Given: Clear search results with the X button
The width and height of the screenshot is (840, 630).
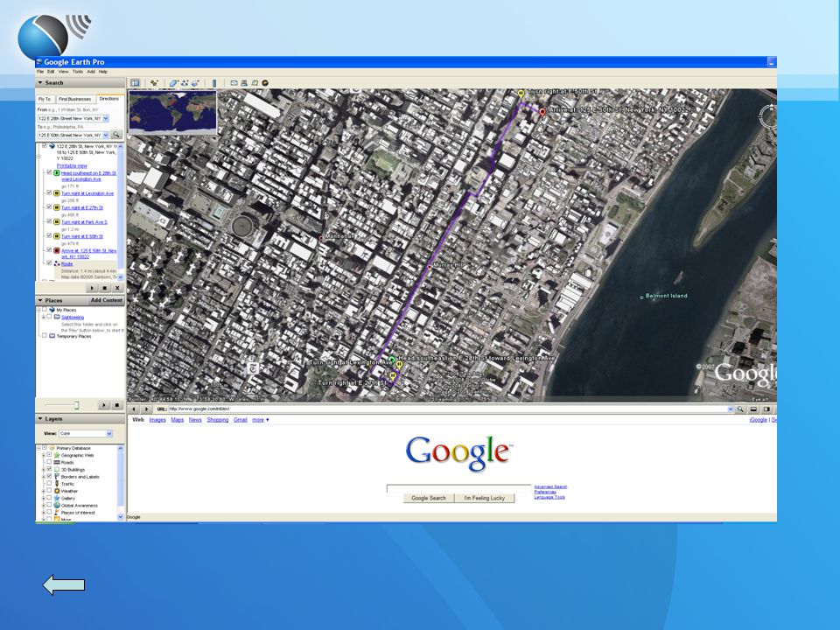Looking at the screenshot, I should pos(117,288).
